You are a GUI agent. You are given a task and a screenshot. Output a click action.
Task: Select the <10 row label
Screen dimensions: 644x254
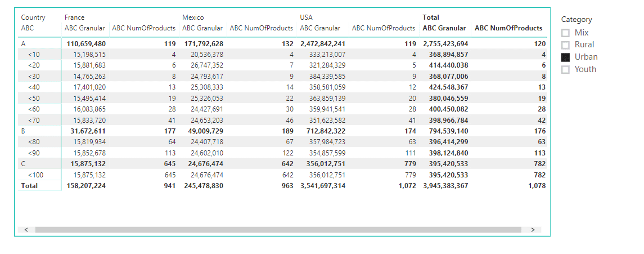point(34,54)
